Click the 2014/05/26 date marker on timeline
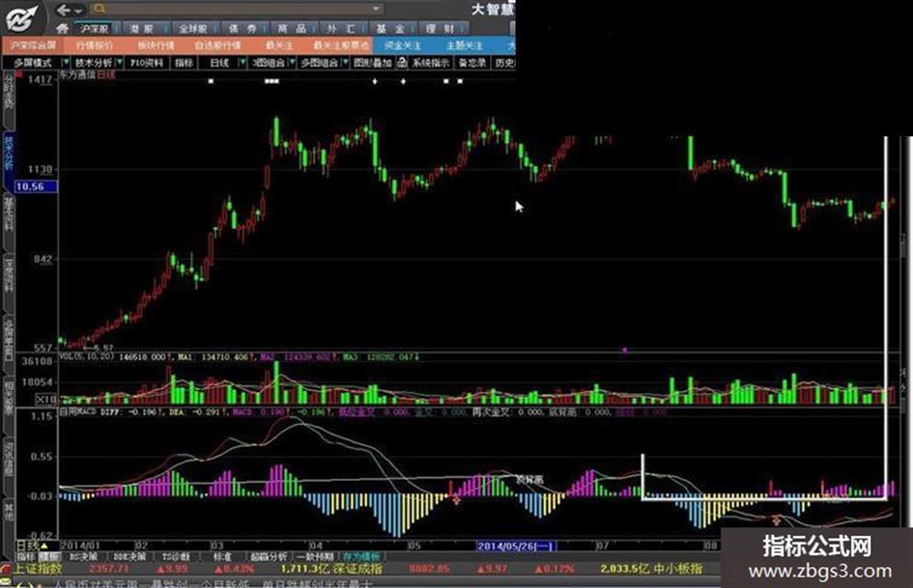913x588 pixels. (x=515, y=546)
